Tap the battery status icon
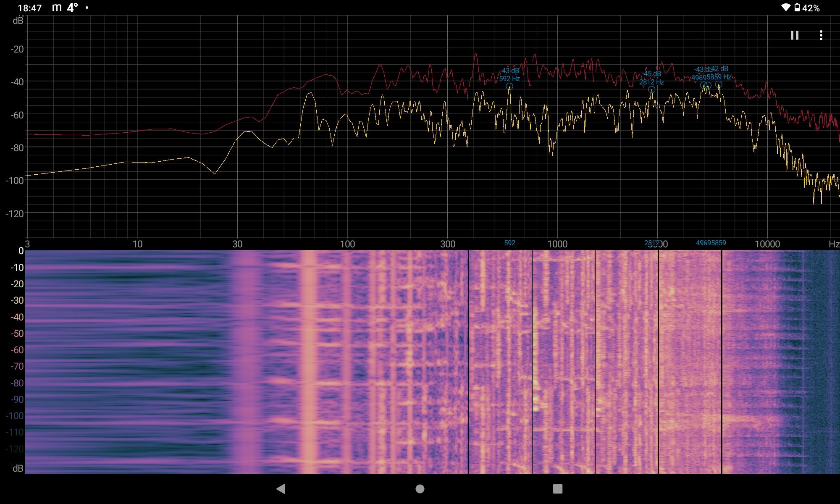Viewport: 840px width, 504px height. pos(797,8)
